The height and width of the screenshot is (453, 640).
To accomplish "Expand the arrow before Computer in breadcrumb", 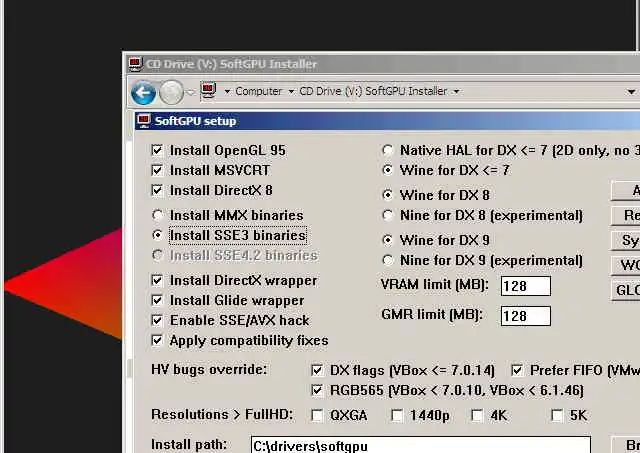I will pos(227,92).
